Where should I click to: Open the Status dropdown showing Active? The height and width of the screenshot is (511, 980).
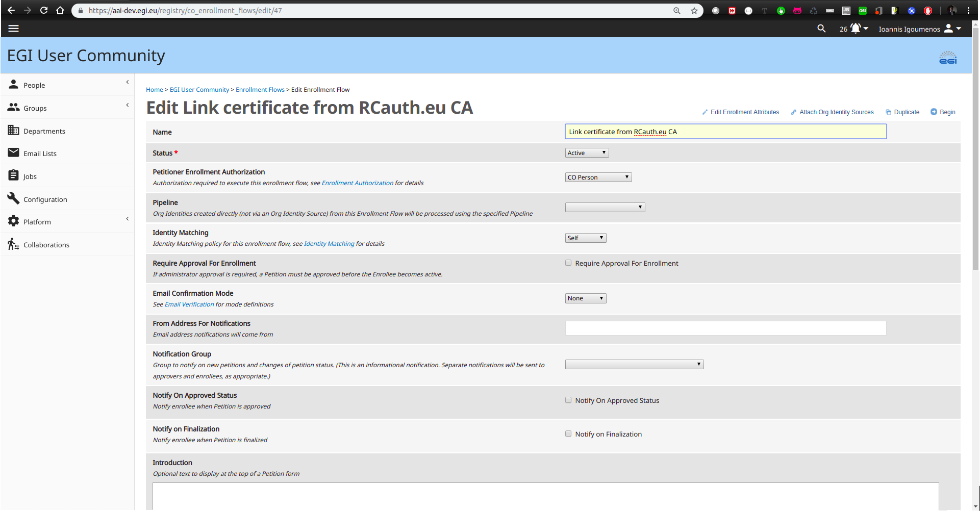point(587,153)
